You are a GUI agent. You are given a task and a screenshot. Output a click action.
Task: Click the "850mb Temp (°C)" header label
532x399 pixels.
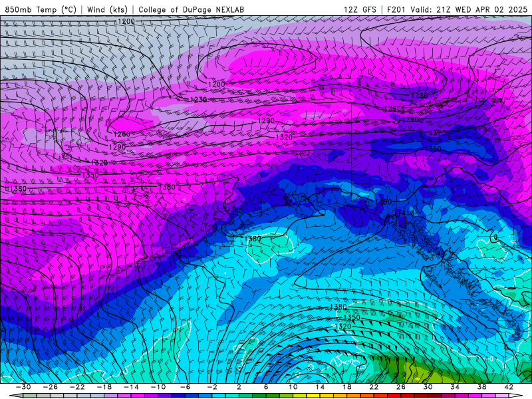point(41,9)
